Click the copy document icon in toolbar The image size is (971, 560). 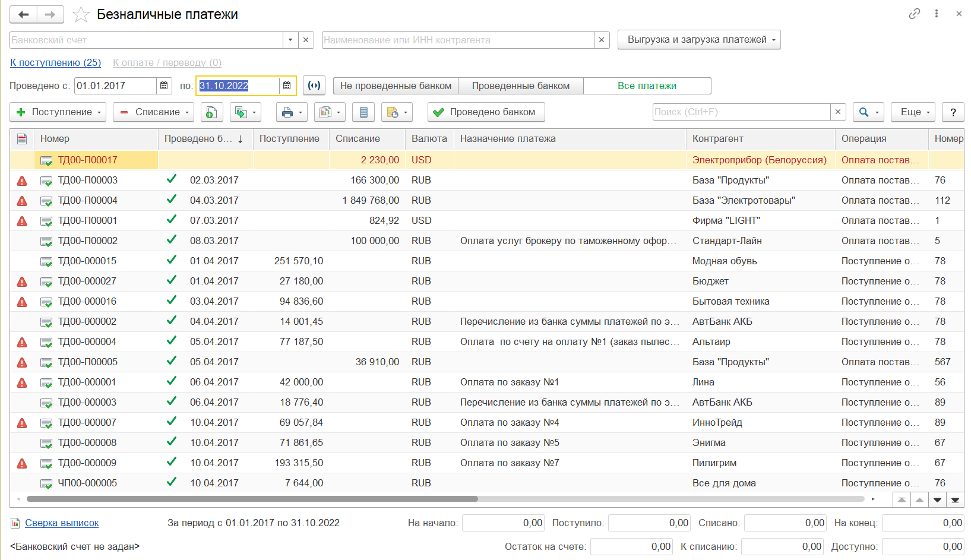click(211, 112)
